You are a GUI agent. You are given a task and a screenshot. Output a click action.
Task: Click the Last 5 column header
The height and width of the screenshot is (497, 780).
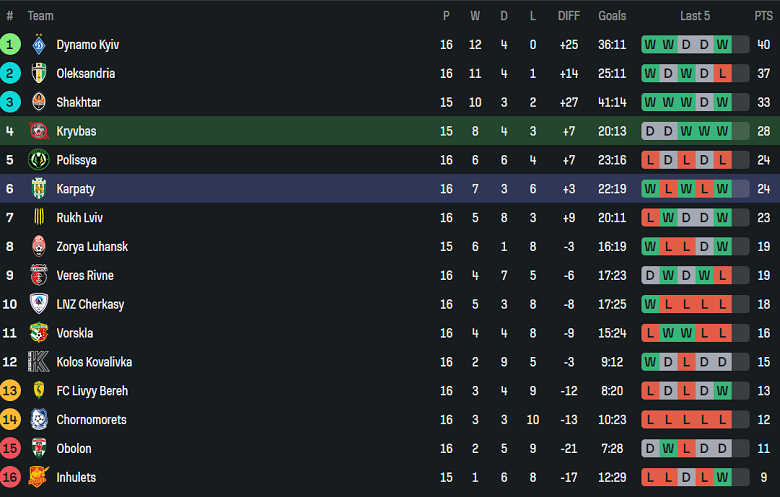coord(695,16)
